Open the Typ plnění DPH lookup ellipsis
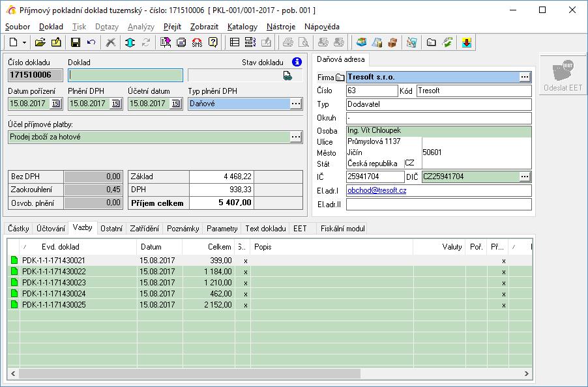This screenshot has height=387, width=588. click(296, 104)
